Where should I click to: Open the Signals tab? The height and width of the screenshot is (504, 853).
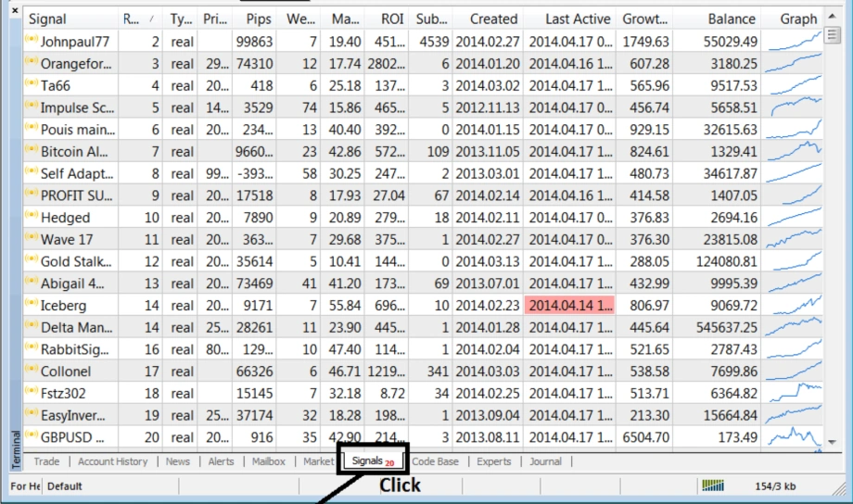tap(374, 461)
